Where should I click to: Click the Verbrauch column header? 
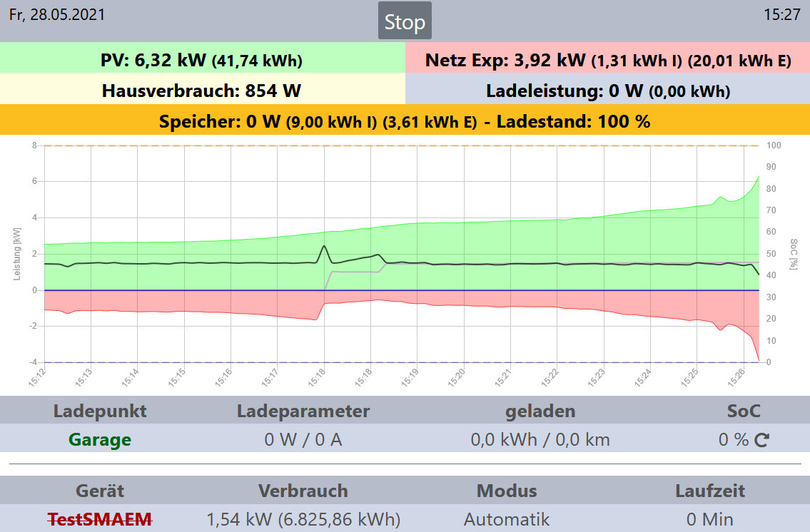[x=303, y=491]
